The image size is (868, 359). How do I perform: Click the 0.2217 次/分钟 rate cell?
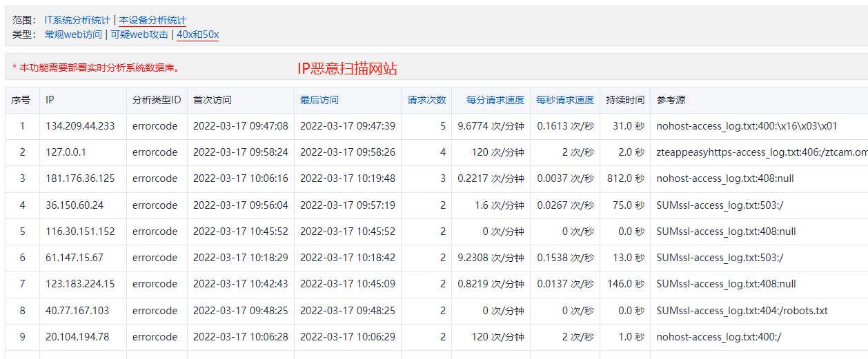click(x=491, y=178)
